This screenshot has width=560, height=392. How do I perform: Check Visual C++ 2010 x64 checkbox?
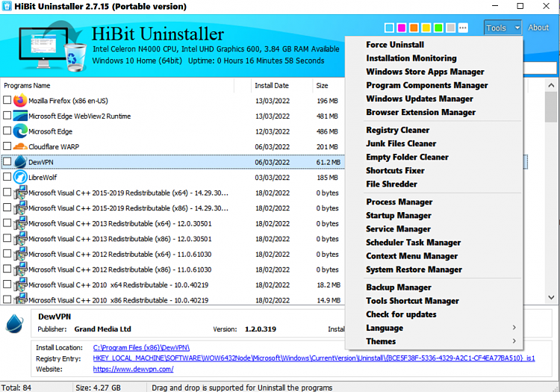coord(7,284)
